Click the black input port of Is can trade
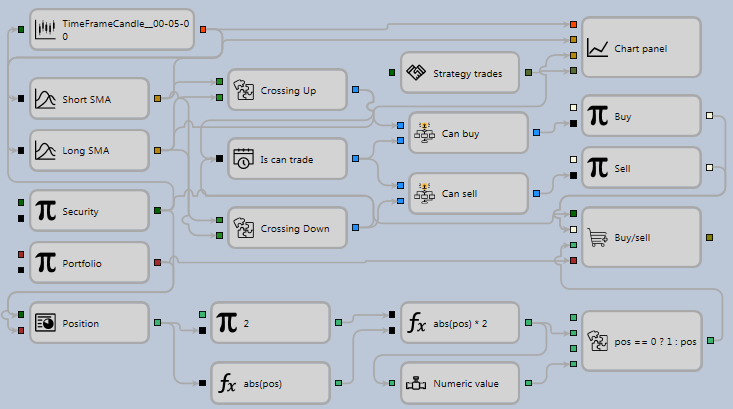Screen dimensions: 733x409 pos(219,158)
